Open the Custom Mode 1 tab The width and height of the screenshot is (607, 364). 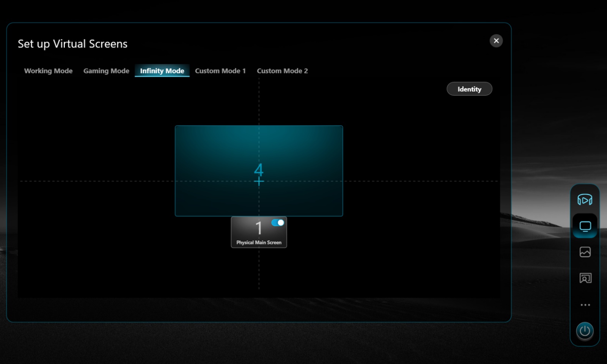[x=220, y=71]
